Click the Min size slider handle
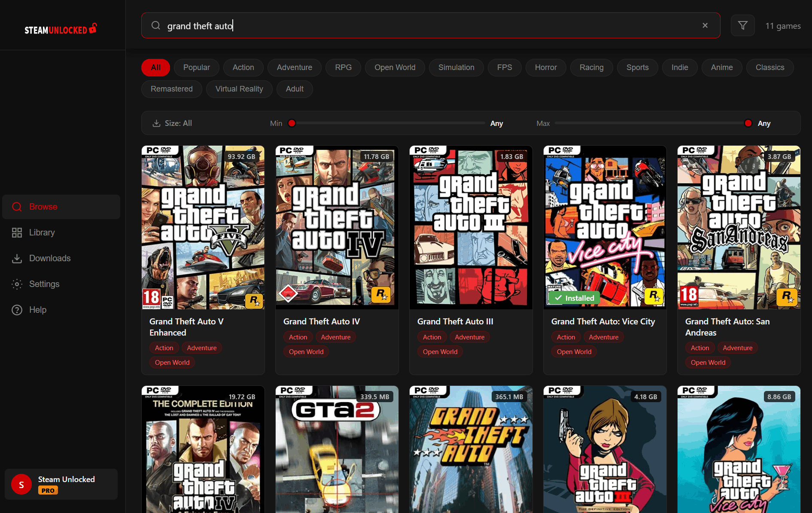Image resolution: width=812 pixels, height=513 pixels. pos(292,123)
